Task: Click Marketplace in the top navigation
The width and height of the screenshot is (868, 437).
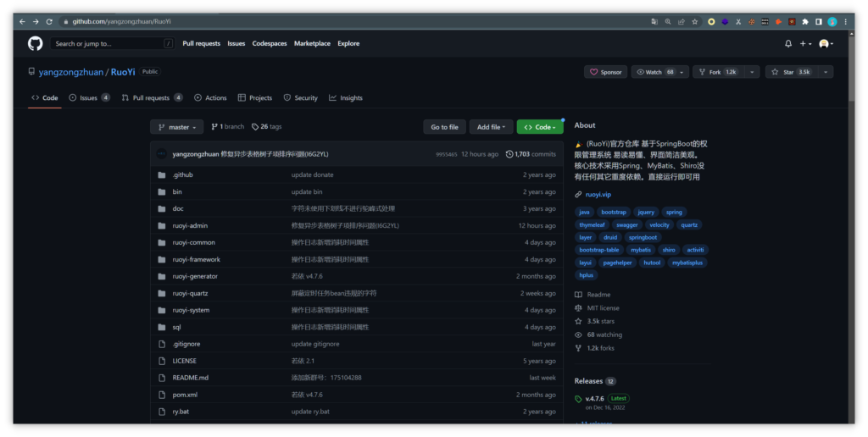Action: [x=312, y=44]
